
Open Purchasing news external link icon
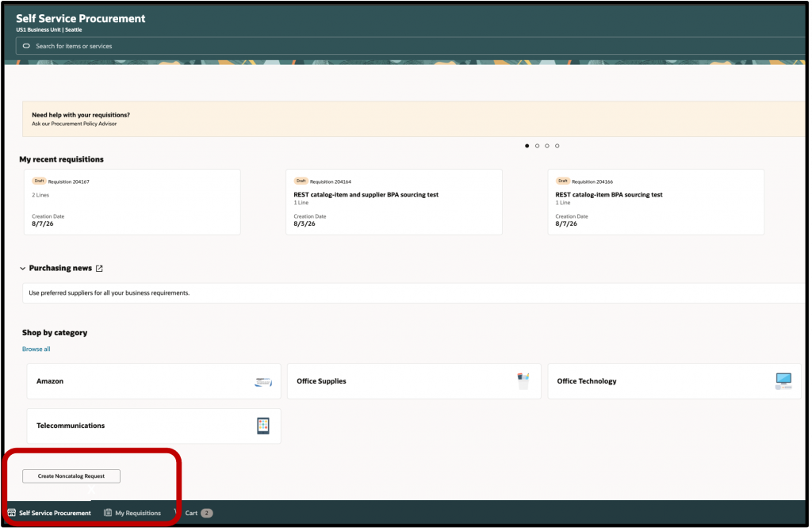99,269
